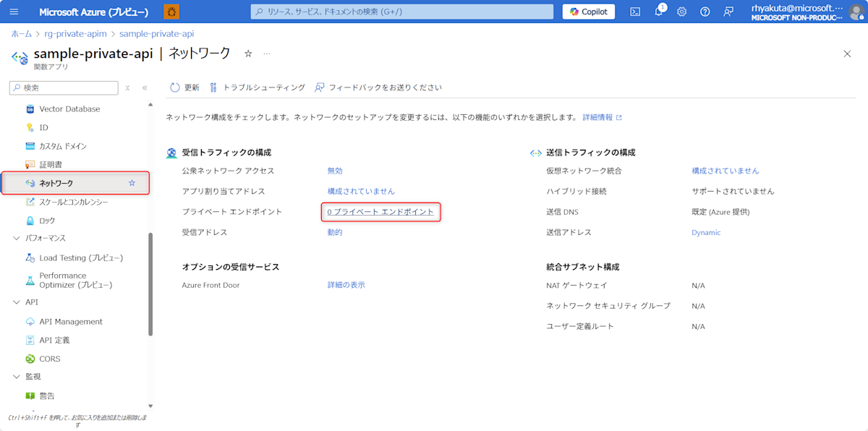Image resolution: width=868 pixels, height=431 pixels.
Task: Open the notifications bell
Action: click(x=659, y=12)
